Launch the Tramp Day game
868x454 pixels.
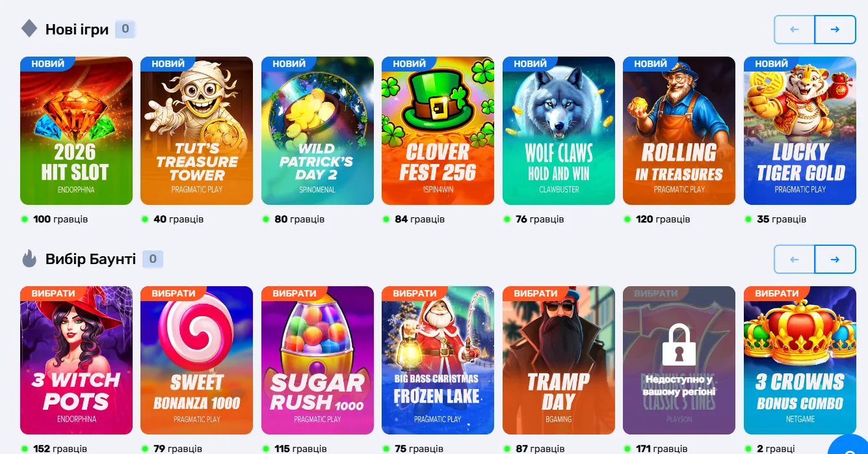point(559,360)
